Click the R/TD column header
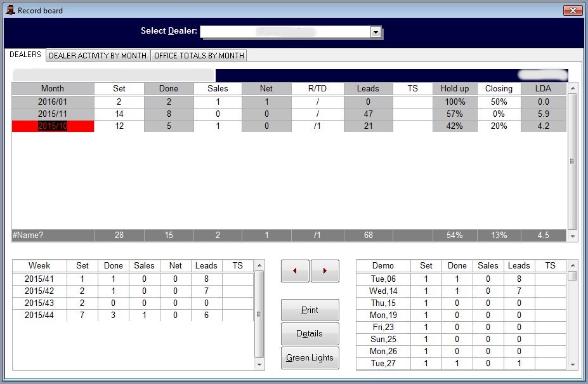Screen dimensions: 588x384 pos(317,89)
